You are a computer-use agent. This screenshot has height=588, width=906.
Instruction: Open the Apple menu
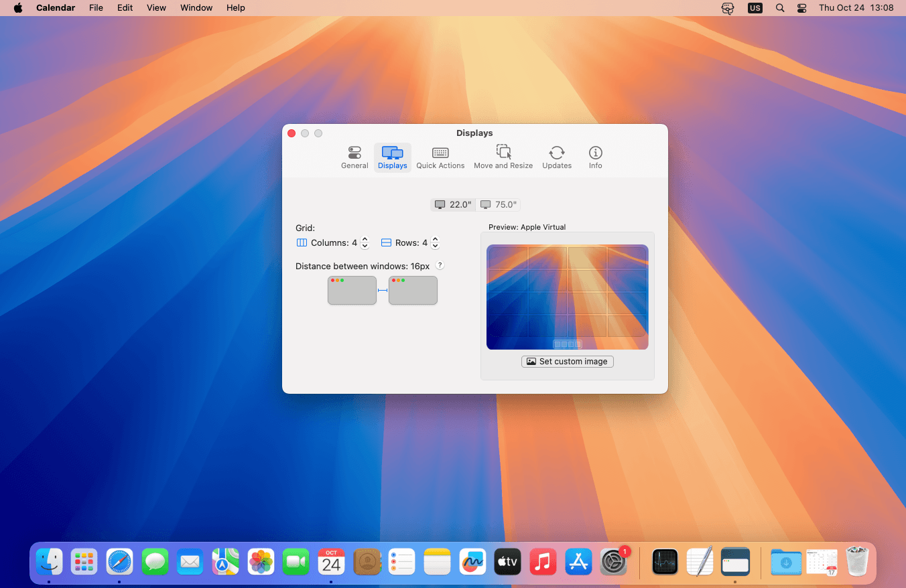[18, 8]
